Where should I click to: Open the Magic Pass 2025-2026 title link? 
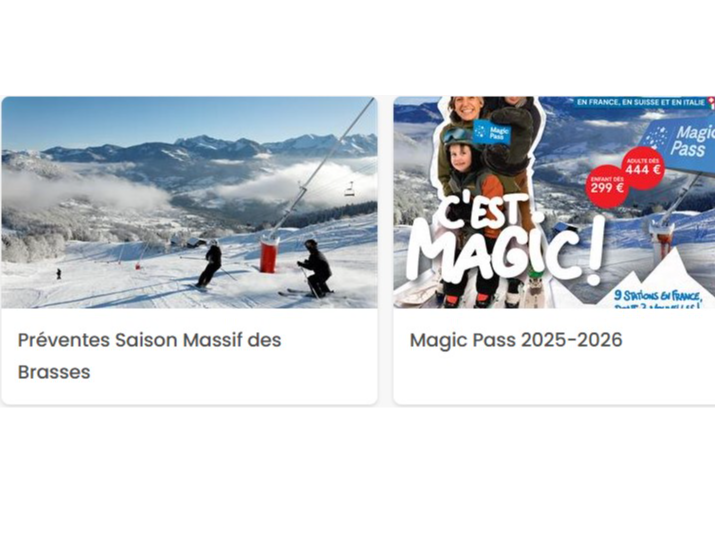(x=516, y=340)
